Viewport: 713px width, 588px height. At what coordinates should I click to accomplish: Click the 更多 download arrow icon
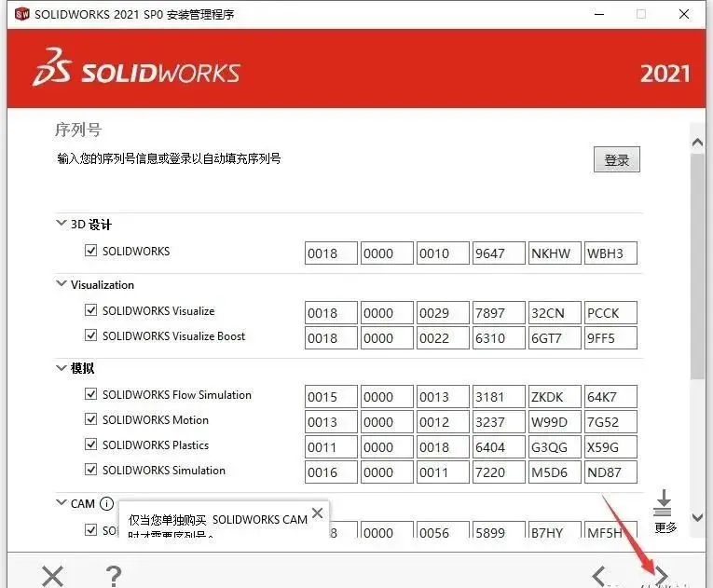663,503
